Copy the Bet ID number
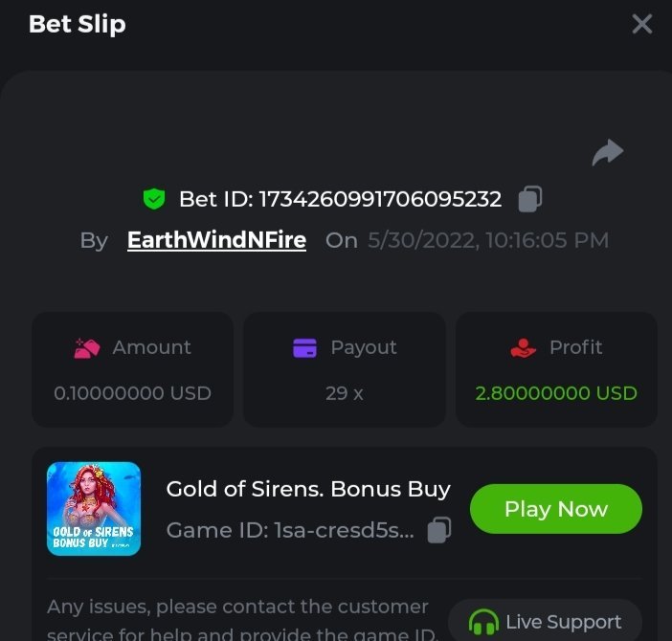Image resolution: width=672 pixels, height=641 pixels. click(529, 199)
